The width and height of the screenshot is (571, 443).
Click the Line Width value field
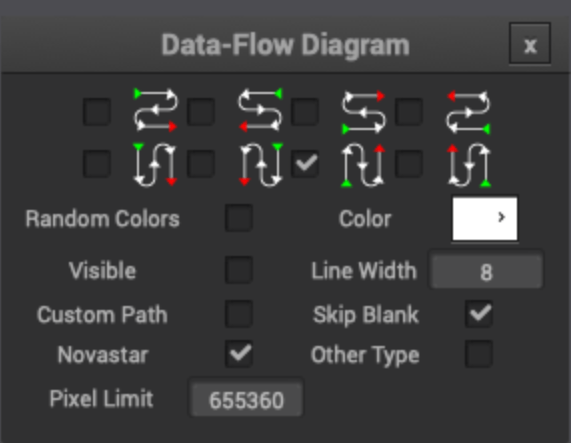point(486,271)
